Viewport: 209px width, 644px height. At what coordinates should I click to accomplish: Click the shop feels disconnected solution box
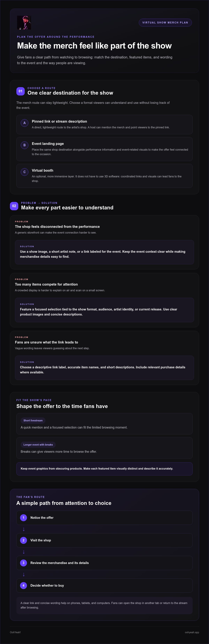pyautogui.click(x=104, y=252)
